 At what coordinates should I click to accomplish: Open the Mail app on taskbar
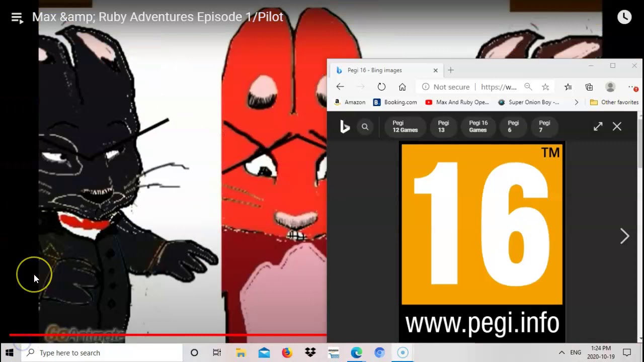tap(264, 352)
